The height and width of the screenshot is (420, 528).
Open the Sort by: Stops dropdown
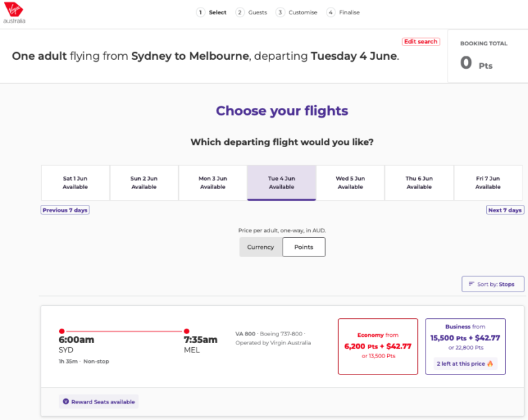[x=492, y=284]
